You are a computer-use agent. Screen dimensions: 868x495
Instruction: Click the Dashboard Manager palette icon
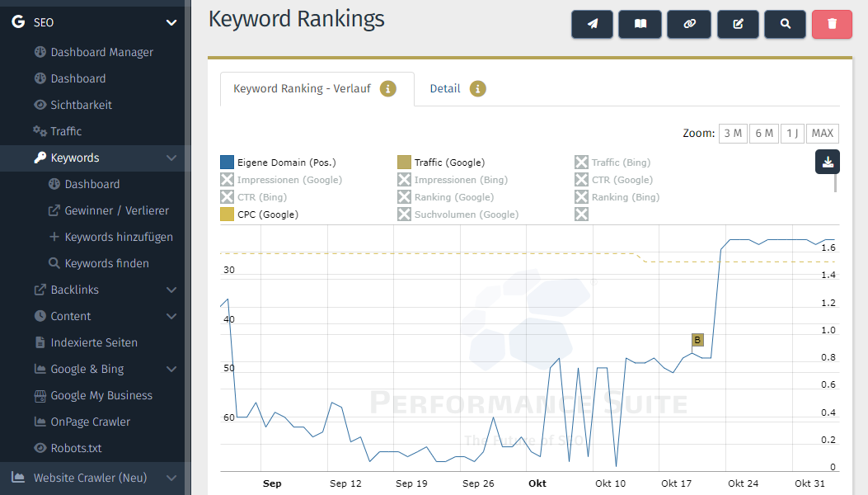(40, 52)
